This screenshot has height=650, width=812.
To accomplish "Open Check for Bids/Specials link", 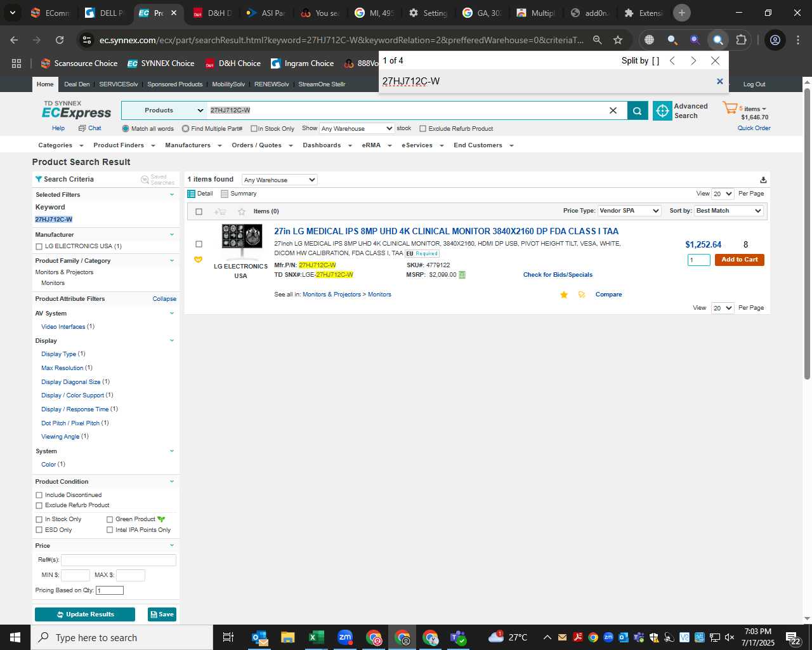I will [x=558, y=275].
